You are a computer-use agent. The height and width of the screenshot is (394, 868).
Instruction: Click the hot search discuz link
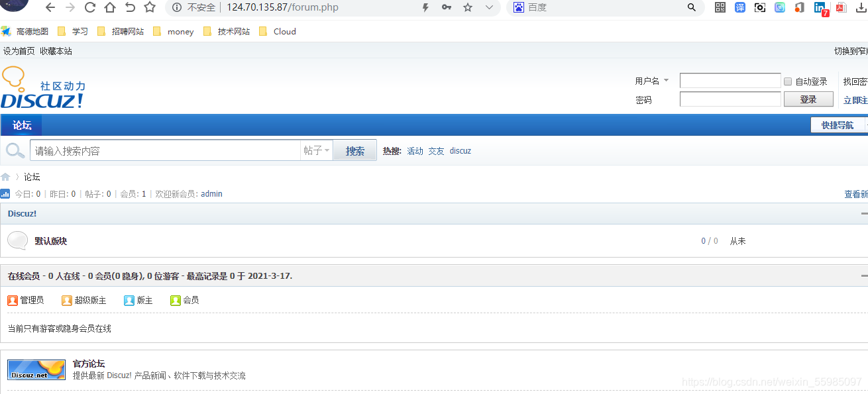tap(461, 151)
